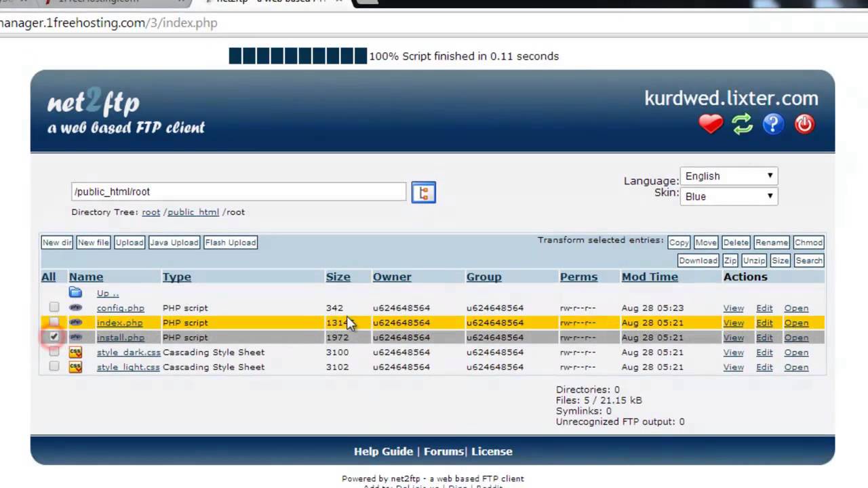Go to root in Directory Tree

151,212
